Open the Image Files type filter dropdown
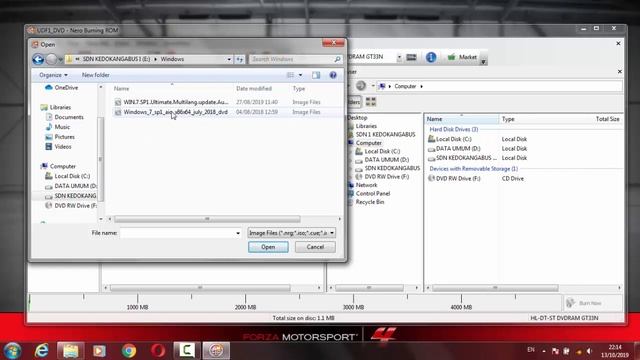 pos(291,233)
